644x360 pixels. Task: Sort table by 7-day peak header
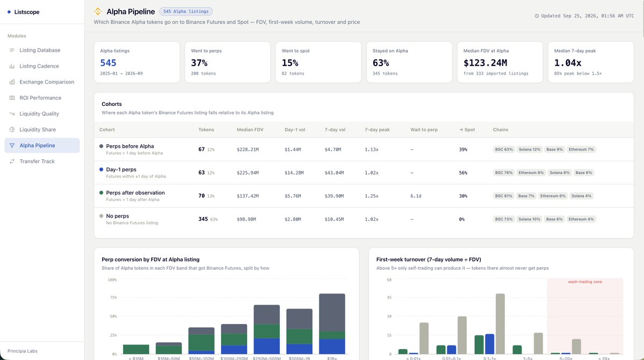(x=377, y=129)
